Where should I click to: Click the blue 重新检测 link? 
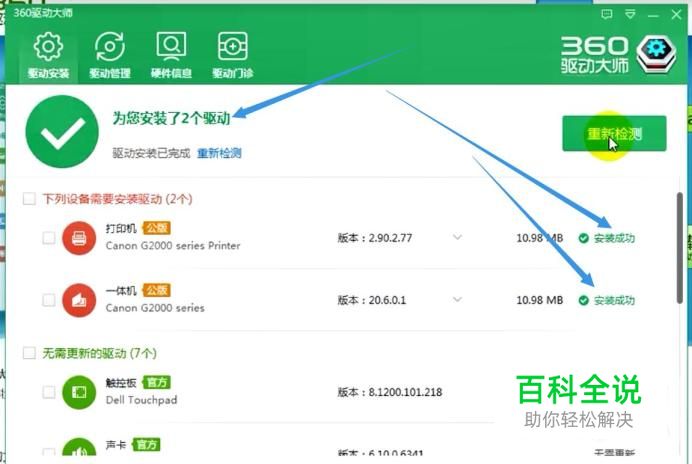pos(219,153)
